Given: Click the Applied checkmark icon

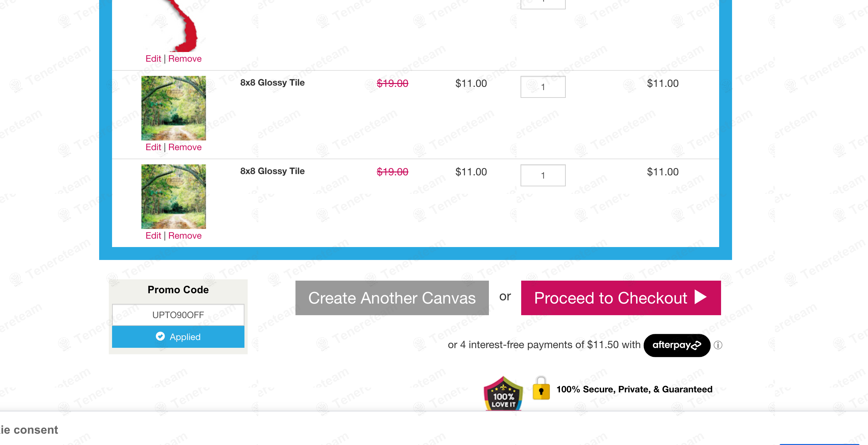Looking at the screenshot, I should tap(160, 336).
